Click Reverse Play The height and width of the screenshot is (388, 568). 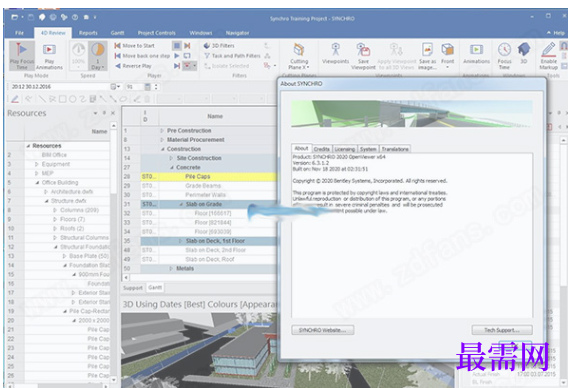click(x=133, y=66)
